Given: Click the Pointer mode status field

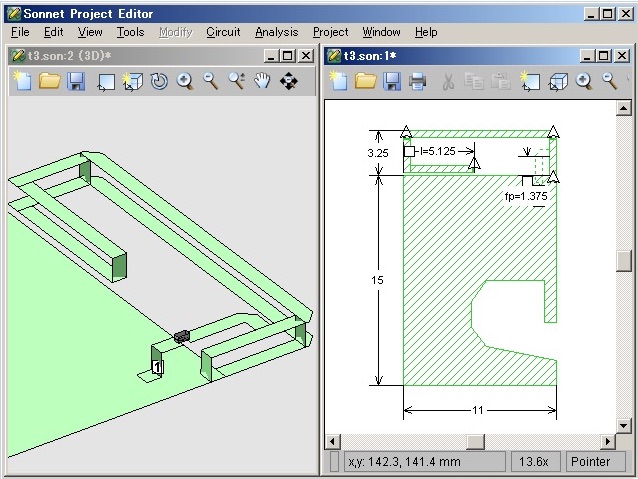Looking at the screenshot, I should pos(595,462).
